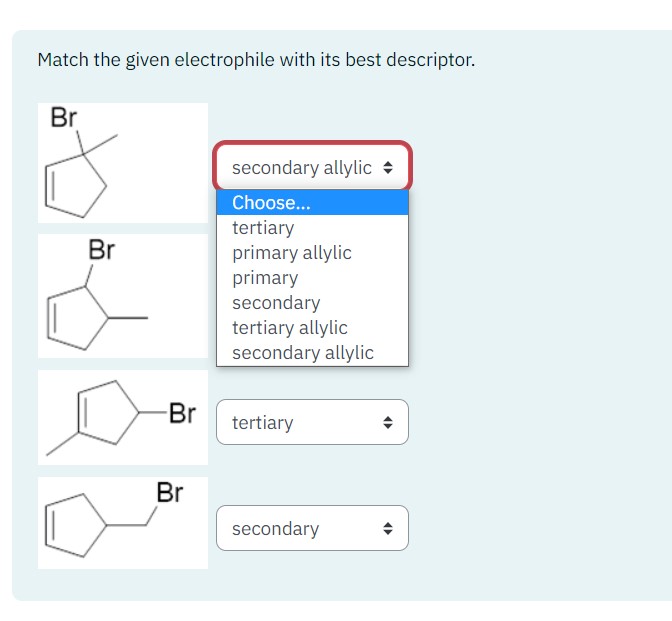Click the Br label in the fourth structure
The image size is (672, 621).
point(170,492)
